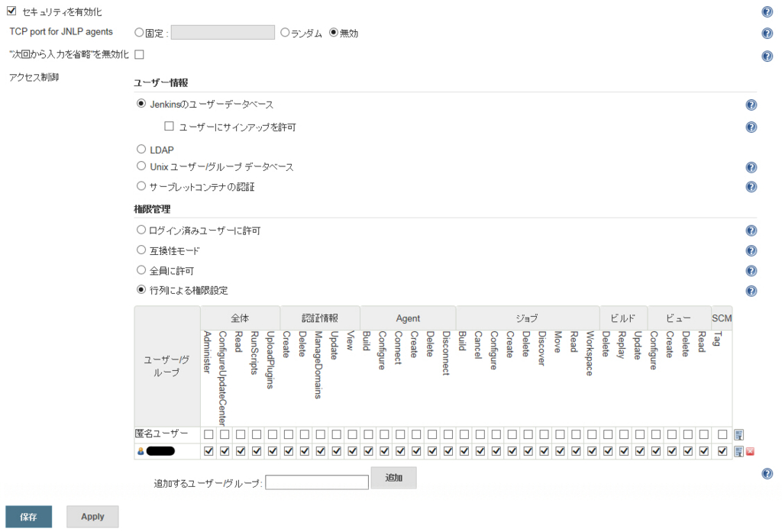Select 無効 radio for JNLP port
The image size is (782, 532).
[x=334, y=32]
